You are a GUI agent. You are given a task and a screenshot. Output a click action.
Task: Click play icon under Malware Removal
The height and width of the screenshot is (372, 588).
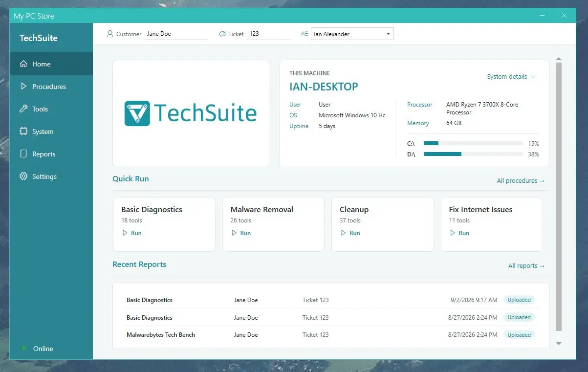tap(234, 233)
